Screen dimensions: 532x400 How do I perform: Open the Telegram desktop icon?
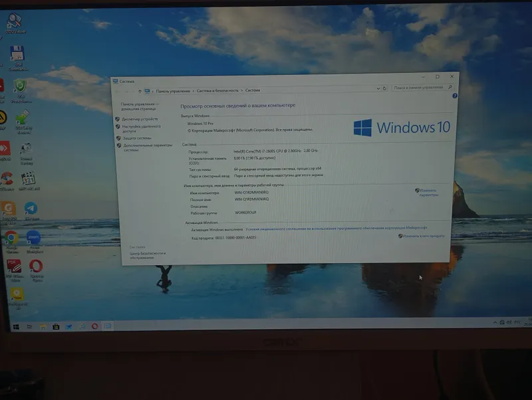pos(31,211)
